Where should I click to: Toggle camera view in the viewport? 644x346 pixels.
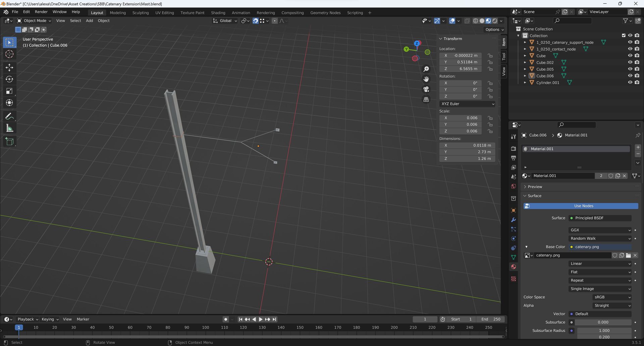point(426,89)
